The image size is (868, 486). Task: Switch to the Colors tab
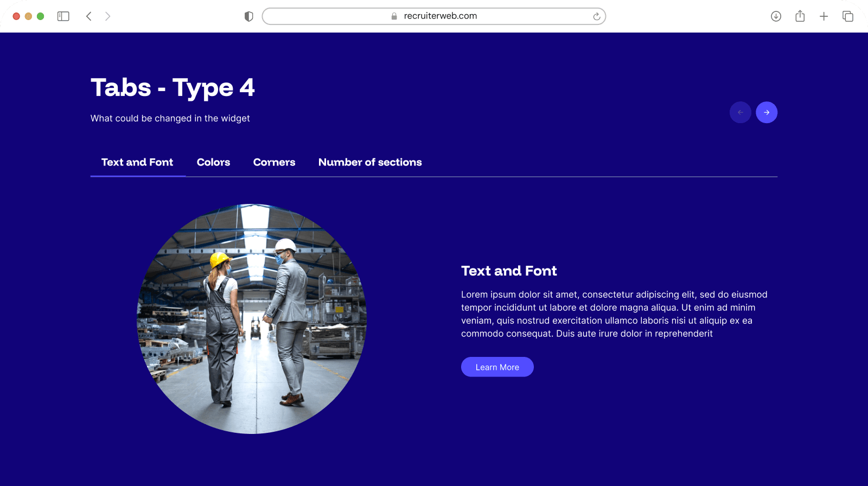coord(213,162)
